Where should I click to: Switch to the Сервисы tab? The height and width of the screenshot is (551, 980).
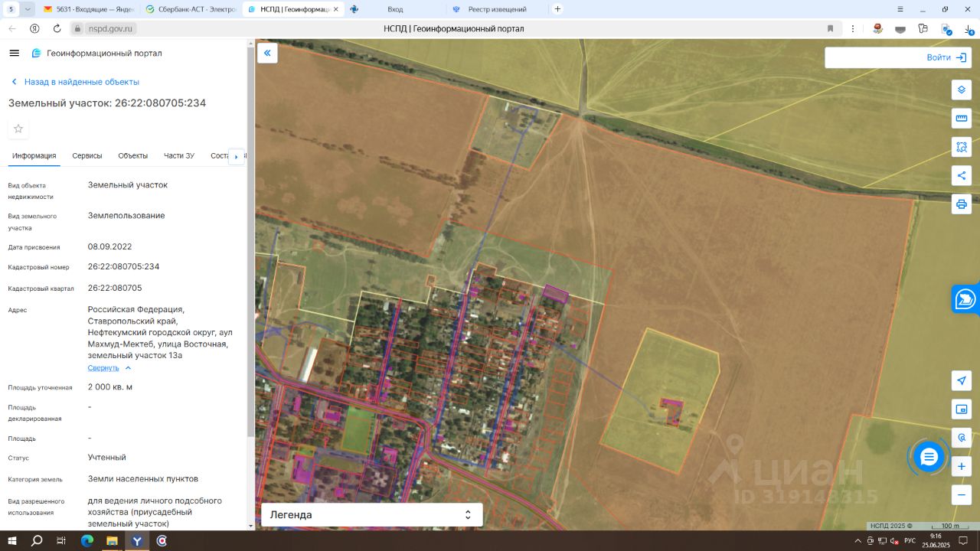point(87,156)
